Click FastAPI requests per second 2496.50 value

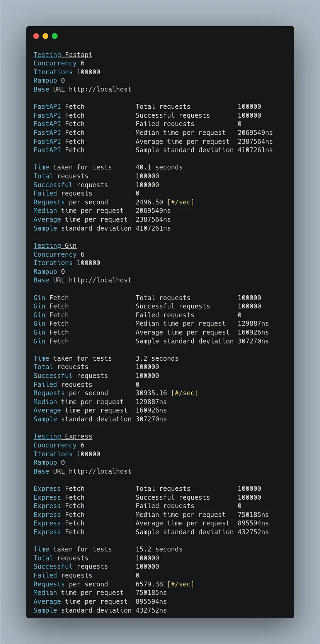pos(149,202)
